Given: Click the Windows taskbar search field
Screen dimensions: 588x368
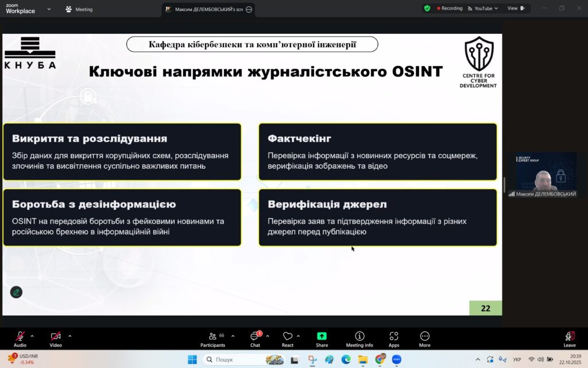Looking at the screenshot, I should pyautogui.click(x=235, y=359).
